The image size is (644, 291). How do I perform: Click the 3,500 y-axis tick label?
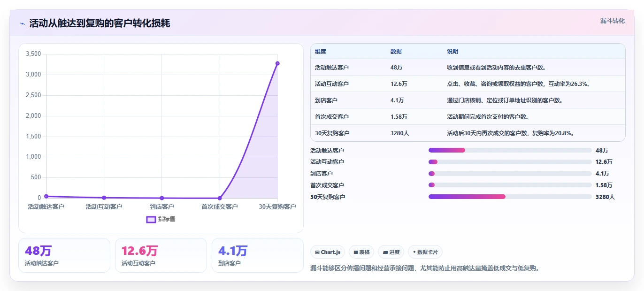point(33,54)
